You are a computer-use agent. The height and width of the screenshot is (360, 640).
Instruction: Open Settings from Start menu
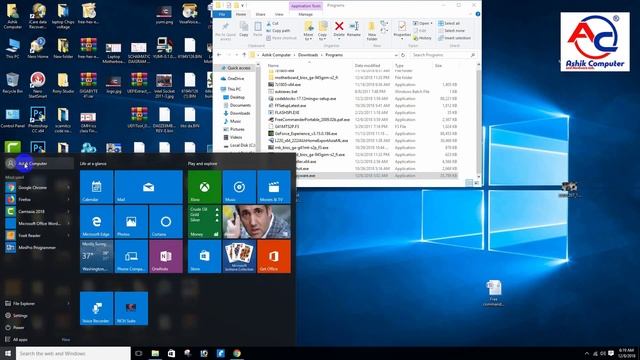[x=16, y=316]
